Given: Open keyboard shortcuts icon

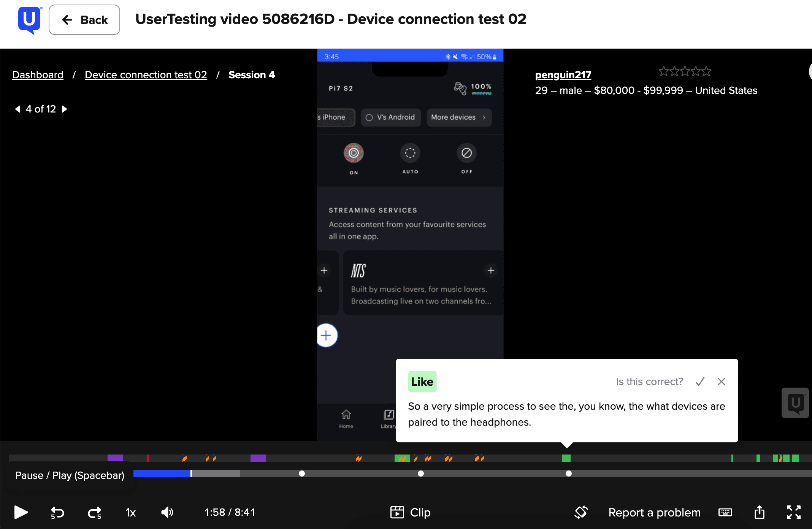Looking at the screenshot, I should pos(725,512).
